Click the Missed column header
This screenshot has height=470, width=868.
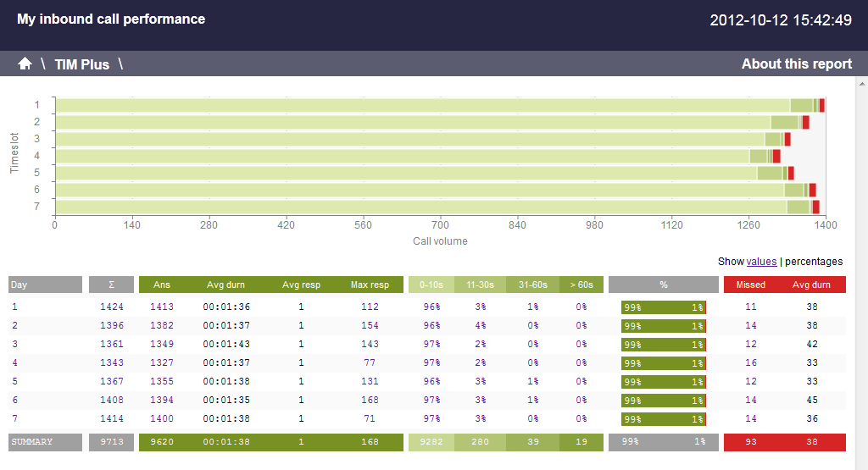coord(750,285)
